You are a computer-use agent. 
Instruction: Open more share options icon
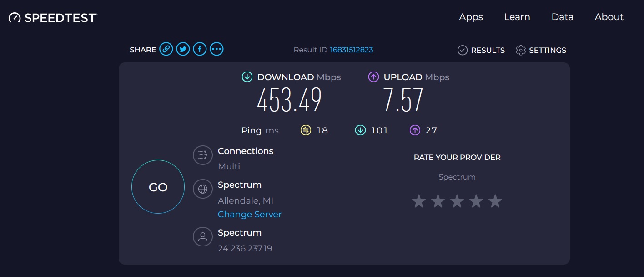(x=216, y=49)
